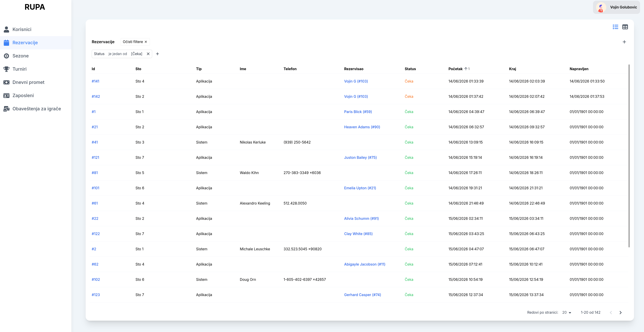Click the Obaveštenja za igrače mailbox icon

click(6, 109)
